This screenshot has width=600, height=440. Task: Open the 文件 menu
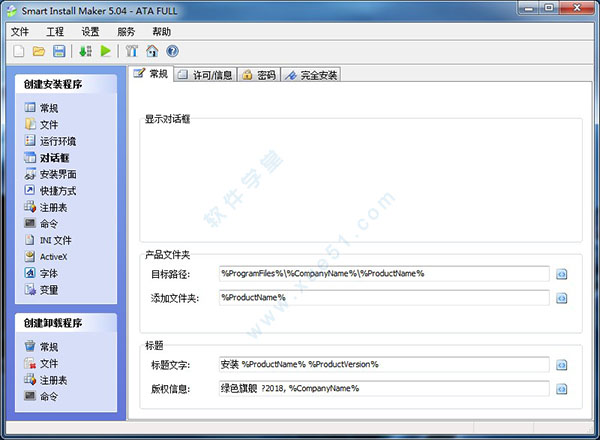tap(20, 32)
